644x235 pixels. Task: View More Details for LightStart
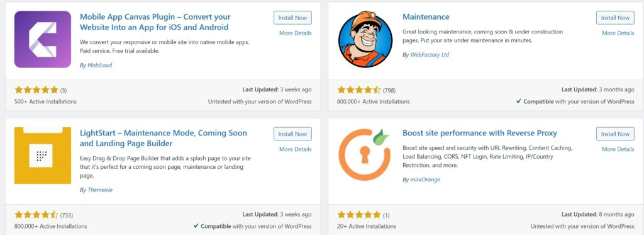tap(296, 149)
